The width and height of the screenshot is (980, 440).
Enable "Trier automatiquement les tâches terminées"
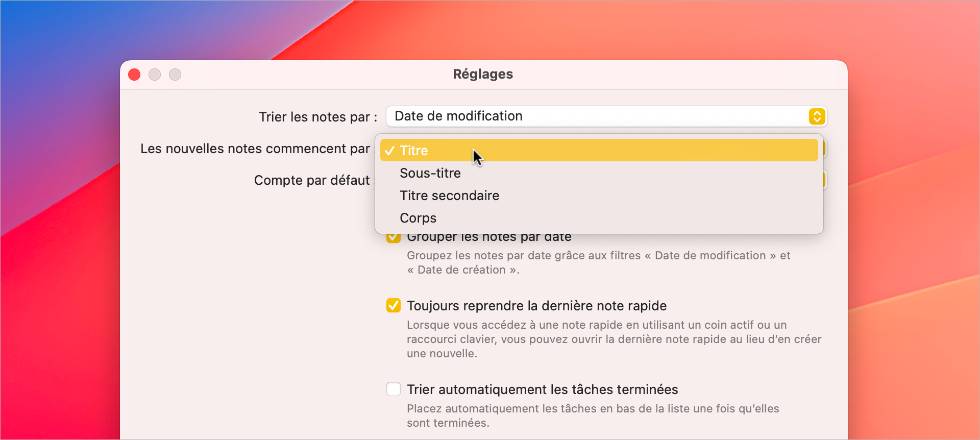pos(393,389)
